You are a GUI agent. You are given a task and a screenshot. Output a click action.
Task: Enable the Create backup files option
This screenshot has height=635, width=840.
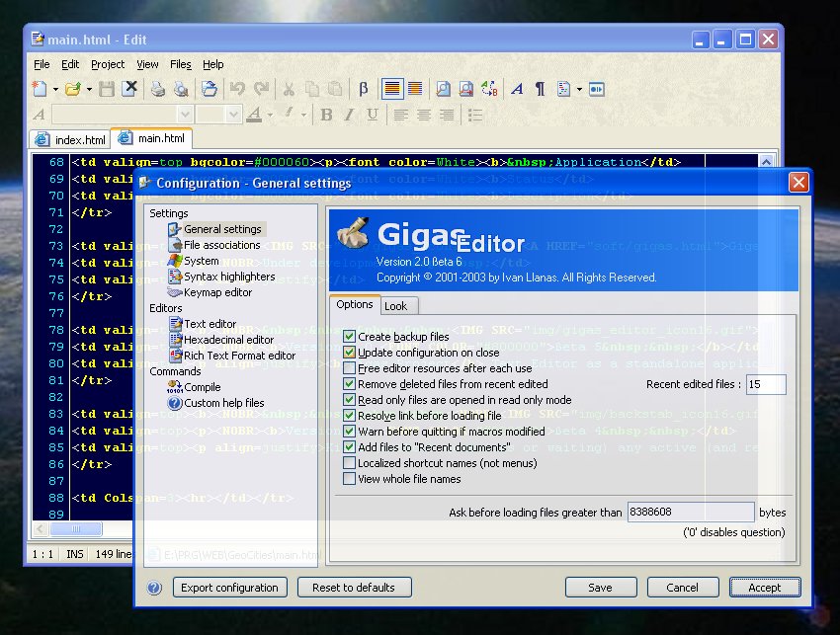click(x=351, y=336)
